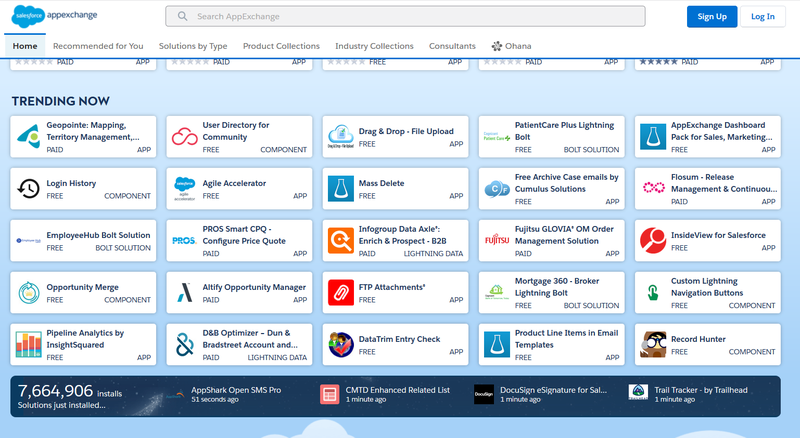Screen dimensions: 800x438
Task: Click the DataTrim Entry Check icon
Action: [341, 345]
